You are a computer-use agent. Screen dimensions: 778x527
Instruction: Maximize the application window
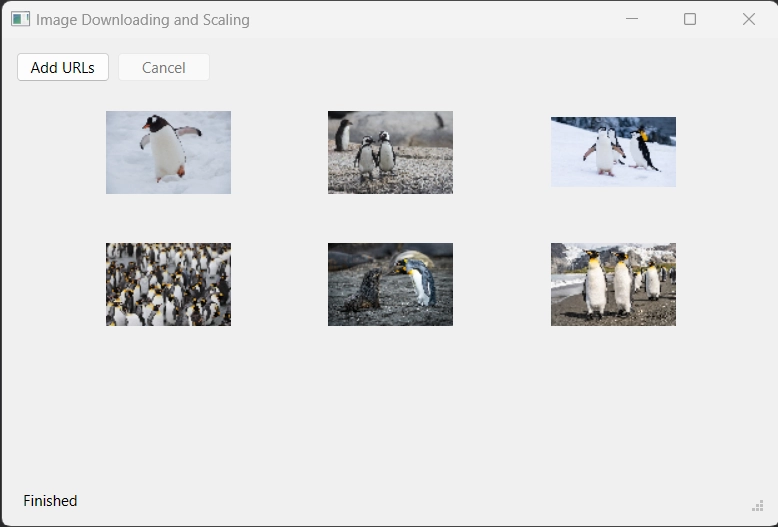pos(690,19)
